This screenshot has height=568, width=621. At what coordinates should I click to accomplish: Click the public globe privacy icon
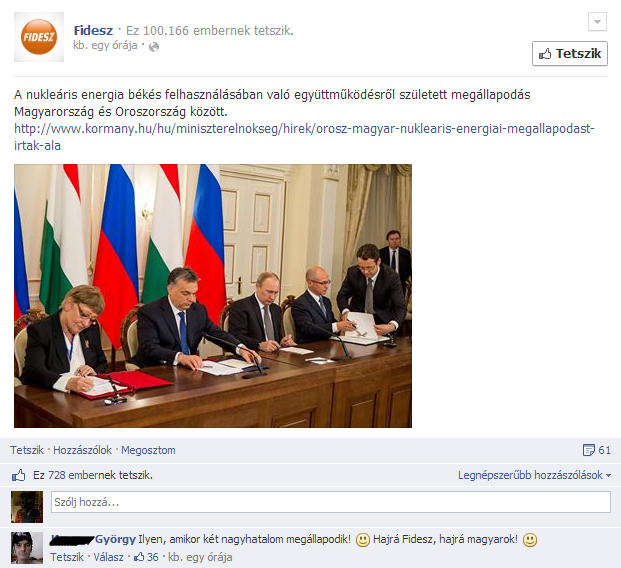point(154,47)
